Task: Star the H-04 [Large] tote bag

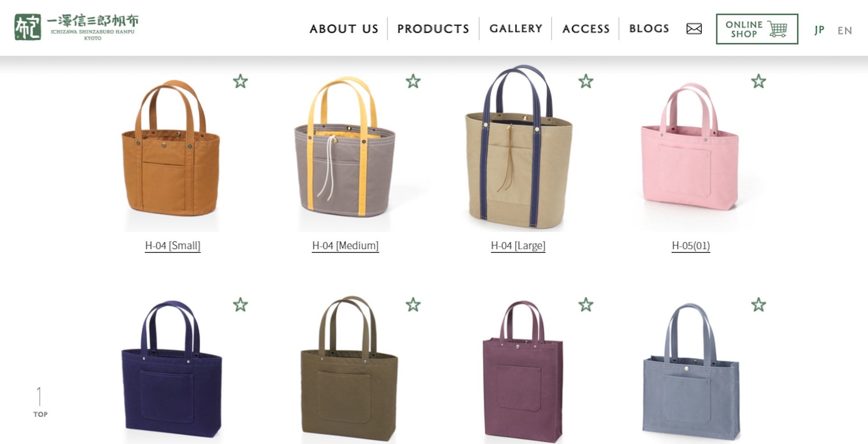Action: (x=586, y=81)
